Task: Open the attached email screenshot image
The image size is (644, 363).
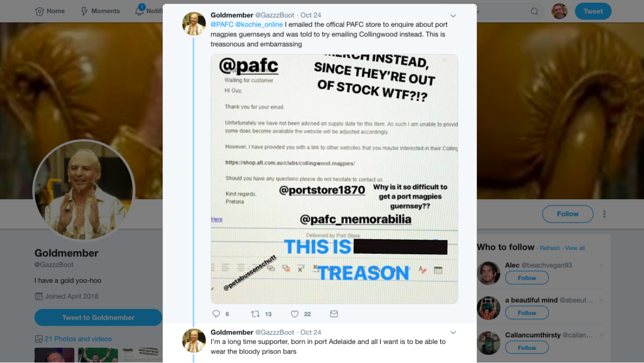Action: pos(334,179)
